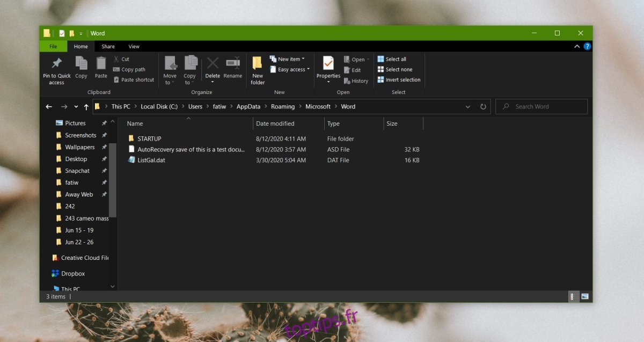Image resolution: width=644 pixels, height=342 pixels.
Task: Open Creative Cloud Files in sidebar
Action: tap(84, 258)
